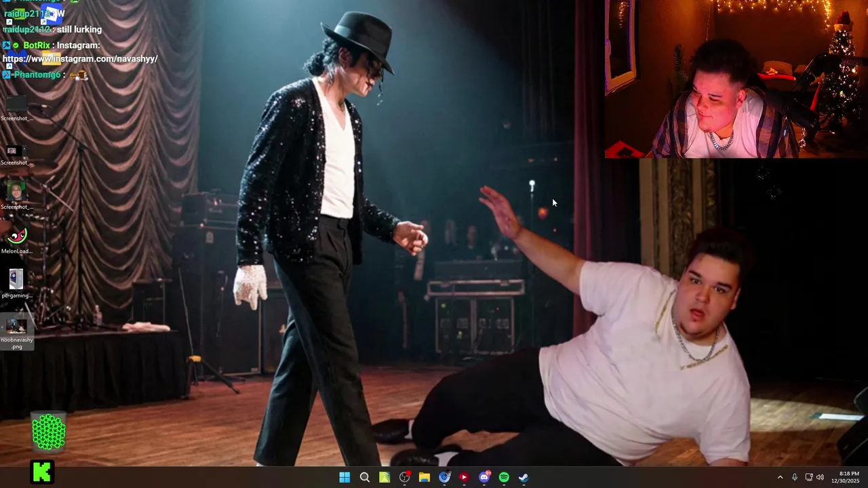This screenshot has width=868, height=488.
Task: Select the MelonLoader desktop icon
Action: (x=16, y=241)
